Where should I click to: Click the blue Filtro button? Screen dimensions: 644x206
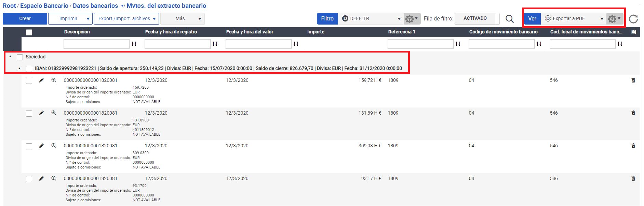coord(327,19)
